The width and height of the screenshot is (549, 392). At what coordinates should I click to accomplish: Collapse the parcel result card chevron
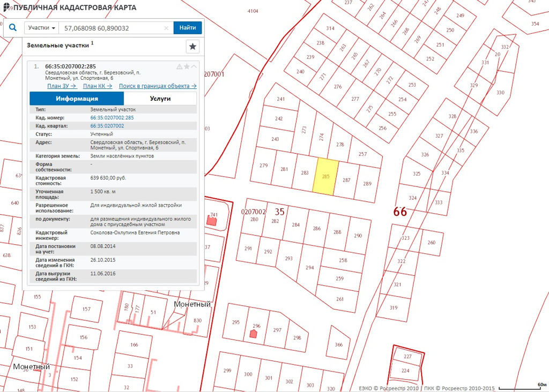(x=194, y=66)
